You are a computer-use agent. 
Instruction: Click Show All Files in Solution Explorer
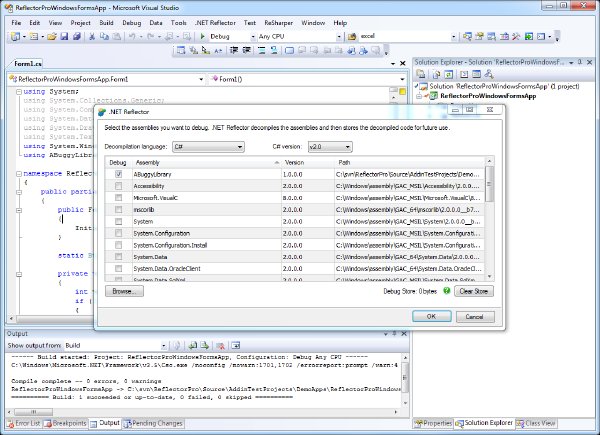[x=436, y=74]
